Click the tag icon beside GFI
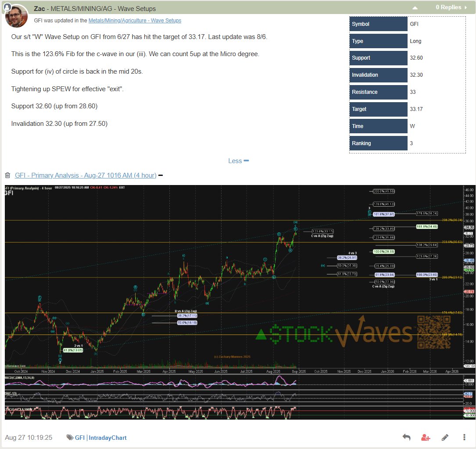The width and height of the screenshot is (476, 449). click(x=70, y=437)
